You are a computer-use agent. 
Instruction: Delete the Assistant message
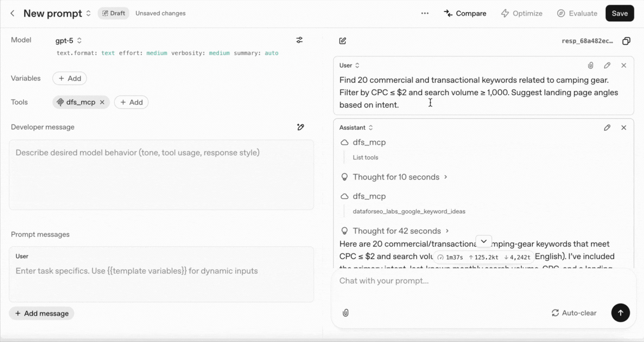(x=624, y=128)
